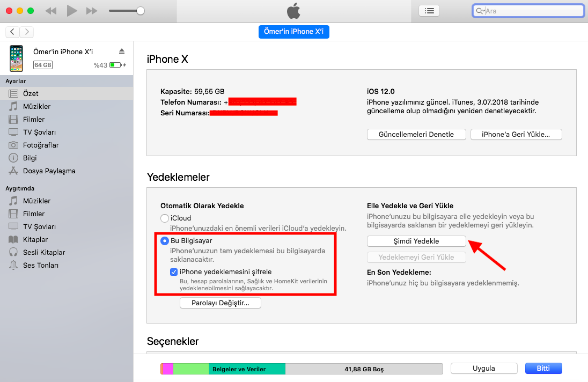
Task: Click the play button in toolbar
Action: point(72,11)
